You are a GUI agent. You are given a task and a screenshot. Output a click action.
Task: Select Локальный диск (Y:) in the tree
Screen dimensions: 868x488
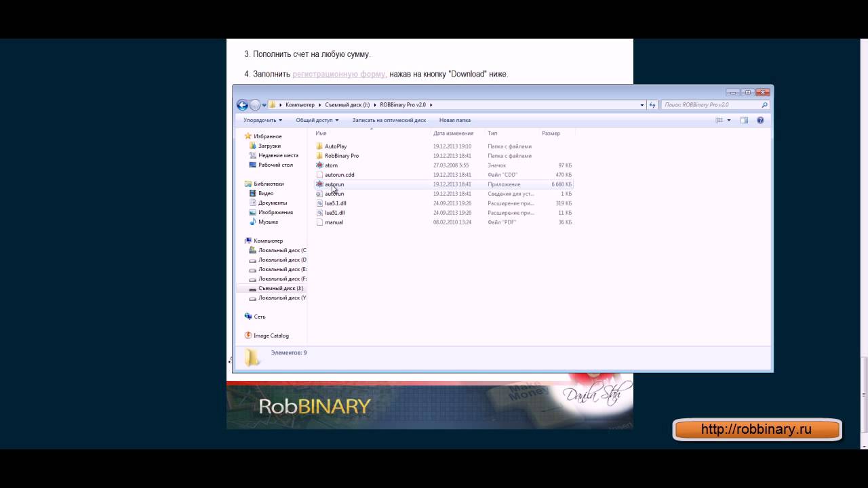click(282, 298)
